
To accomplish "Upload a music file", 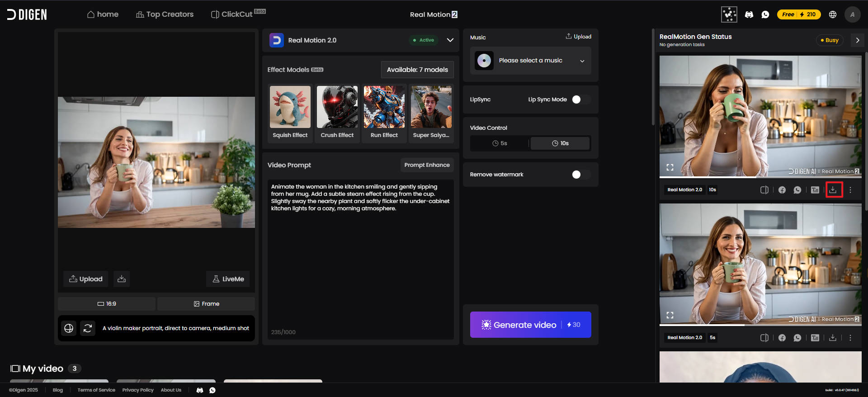I will coord(578,37).
